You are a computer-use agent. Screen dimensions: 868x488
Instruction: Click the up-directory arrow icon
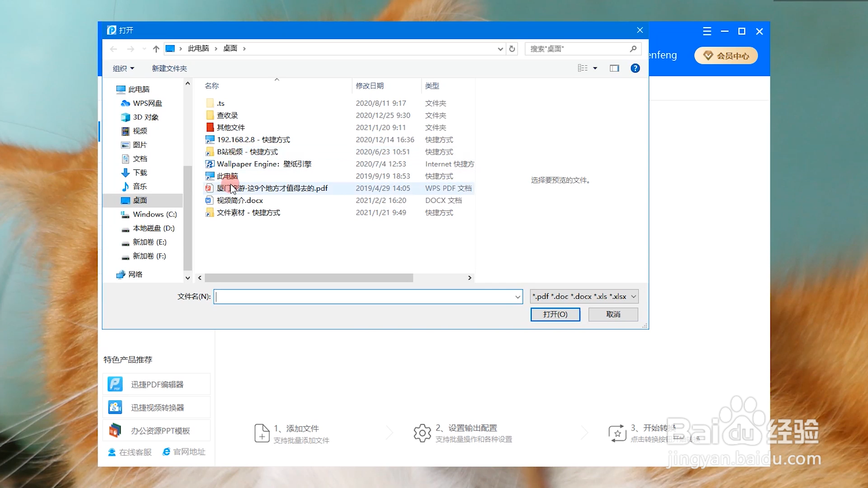156,49
